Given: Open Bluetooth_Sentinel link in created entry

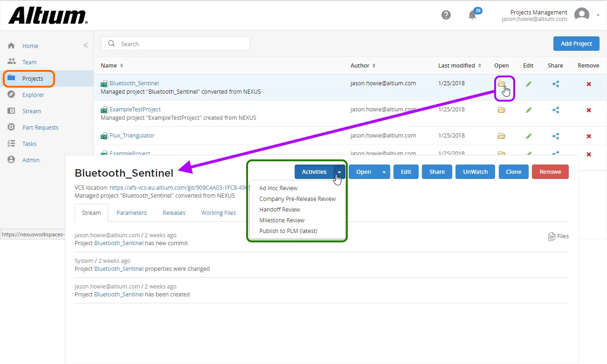Looking at the screenshot, I should [119, 294].
